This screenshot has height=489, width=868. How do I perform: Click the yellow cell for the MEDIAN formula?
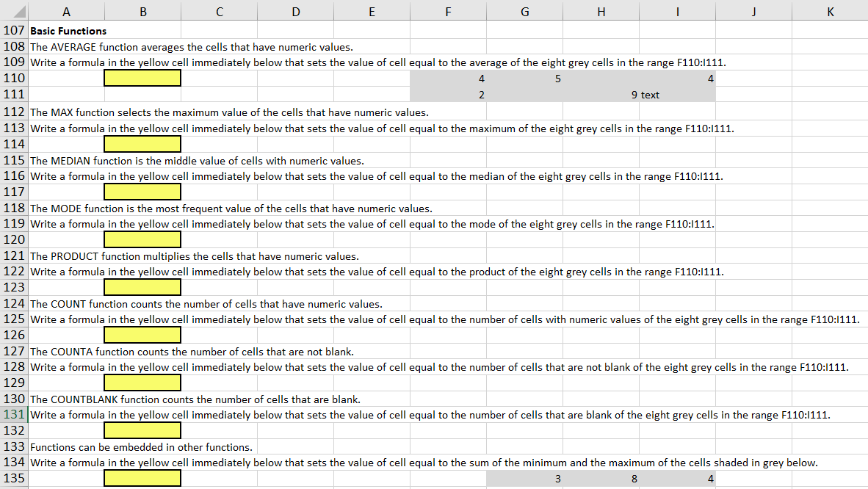click(x=142, y=191)
